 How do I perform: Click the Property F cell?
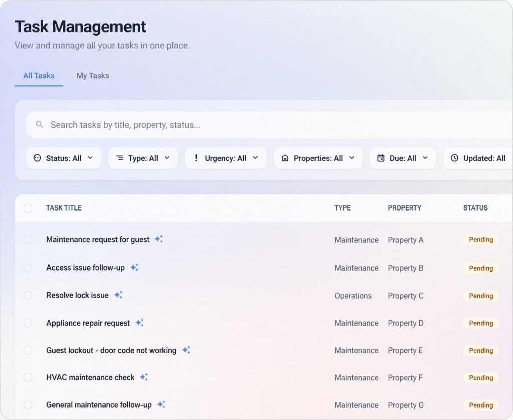point(405,378)
